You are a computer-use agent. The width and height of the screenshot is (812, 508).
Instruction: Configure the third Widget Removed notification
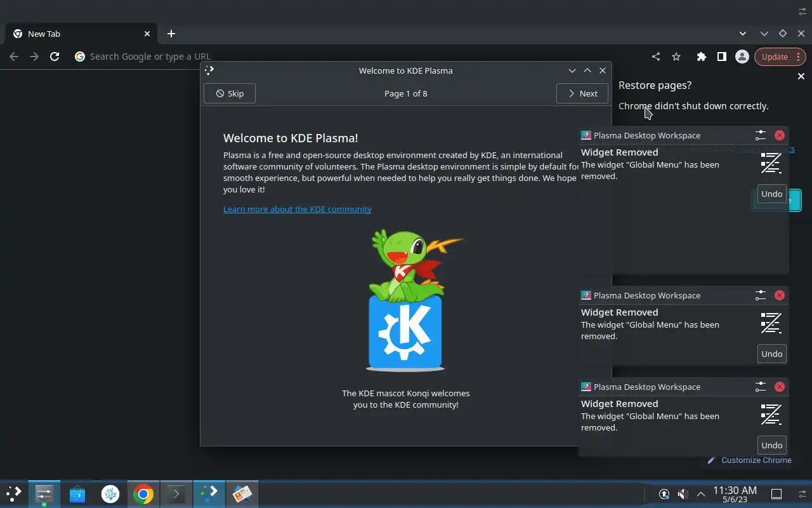[761, 387]
